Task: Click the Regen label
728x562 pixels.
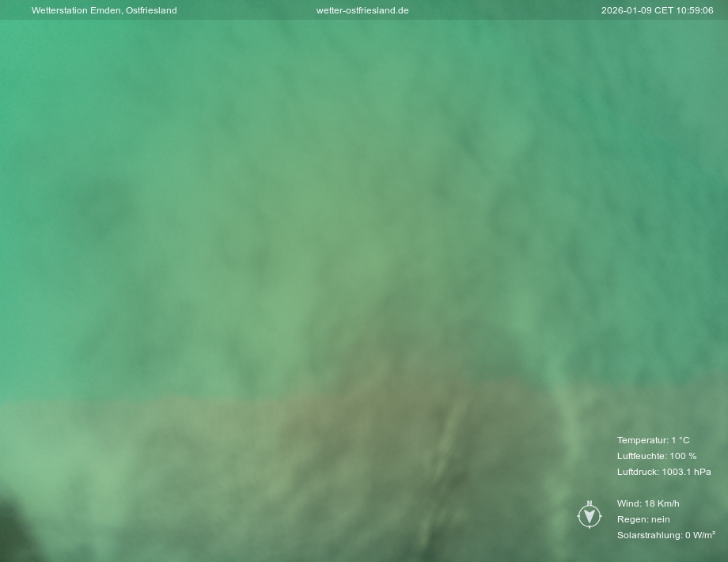Action: (632, 519)
